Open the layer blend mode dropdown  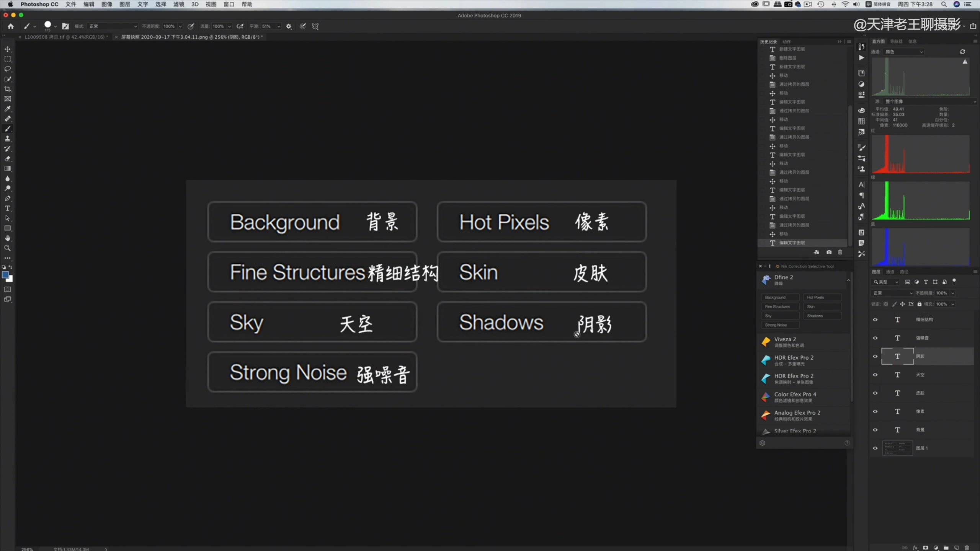point(892,293)
